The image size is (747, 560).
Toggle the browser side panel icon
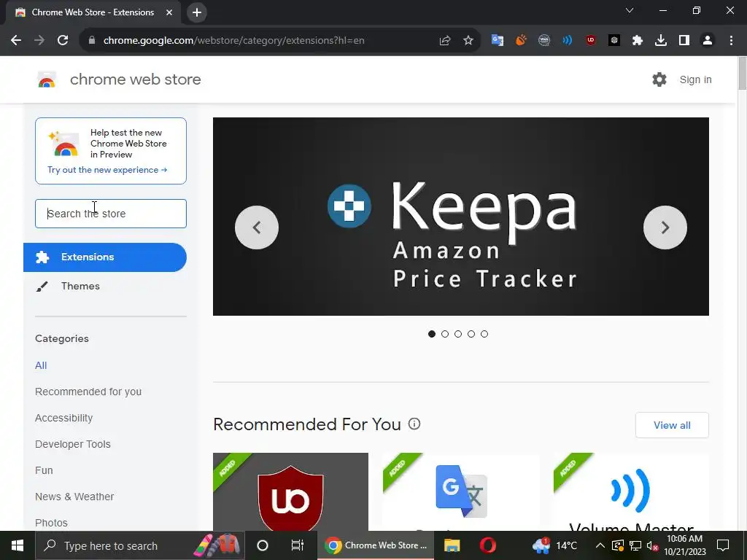[684, 41]
